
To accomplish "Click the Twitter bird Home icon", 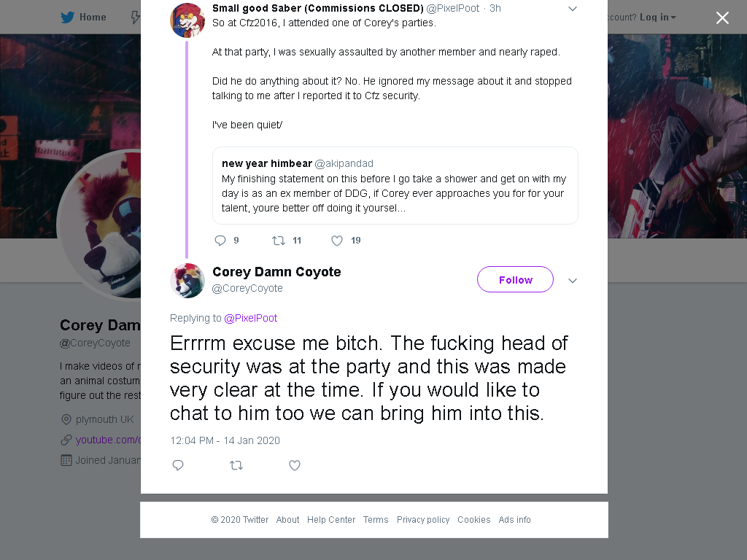I will pos(68,17).
